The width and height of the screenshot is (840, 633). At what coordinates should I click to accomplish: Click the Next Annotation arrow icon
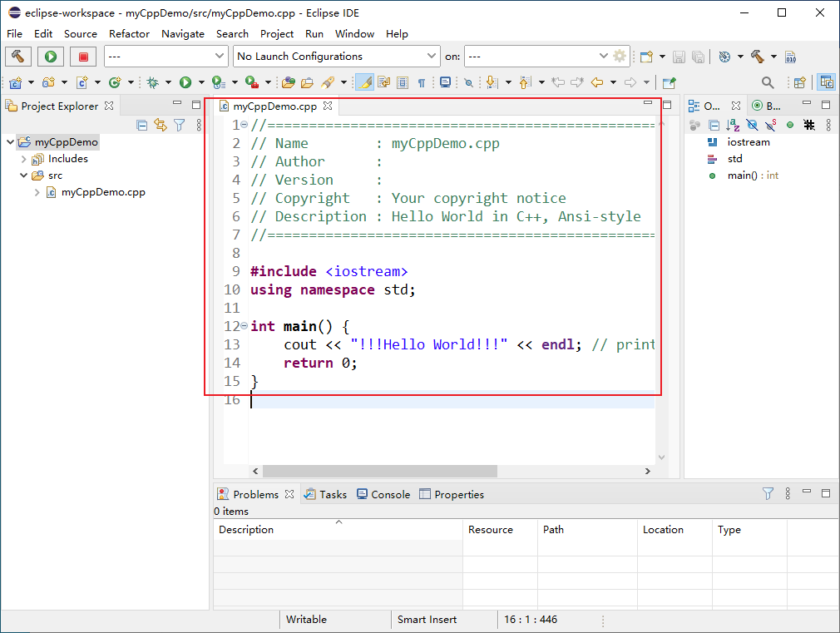(x=492, y=82)
